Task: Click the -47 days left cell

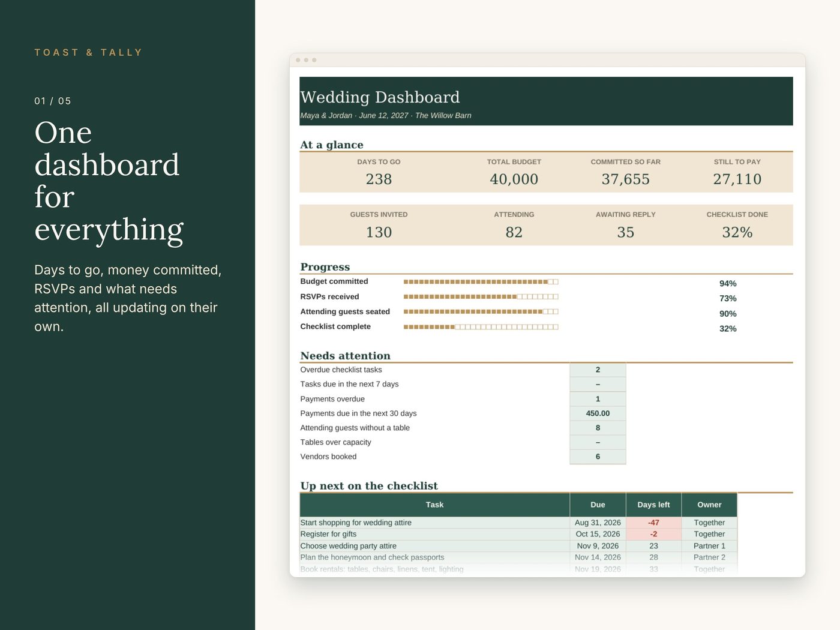Action: point(653,523)
